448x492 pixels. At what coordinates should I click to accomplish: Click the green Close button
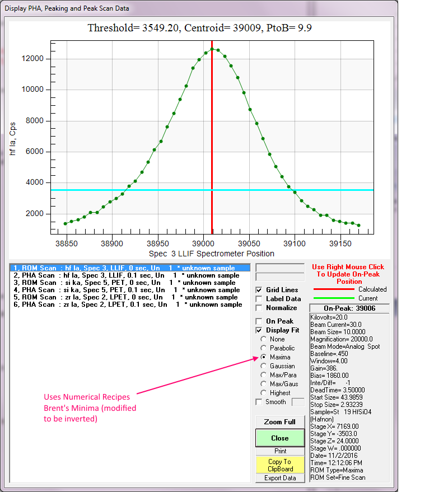(280, 438)
